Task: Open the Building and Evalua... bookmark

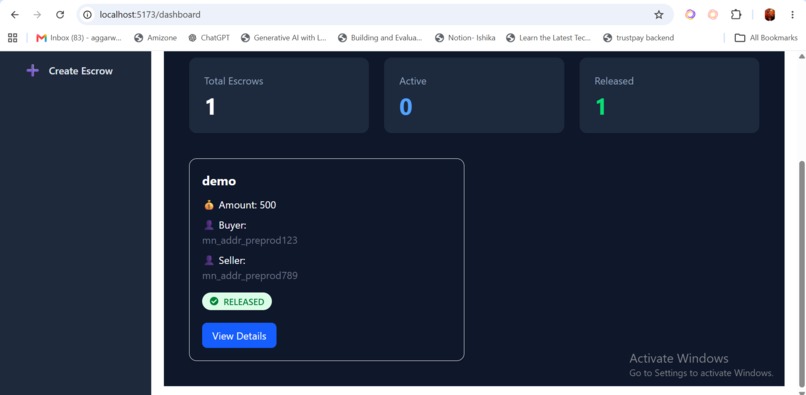Action: click(380, 38)
